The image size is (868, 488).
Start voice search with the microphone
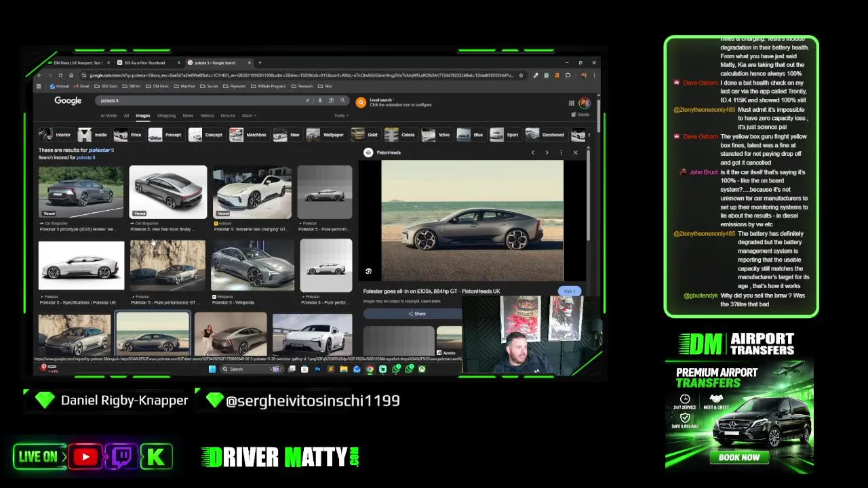click(x=320, y=100)
